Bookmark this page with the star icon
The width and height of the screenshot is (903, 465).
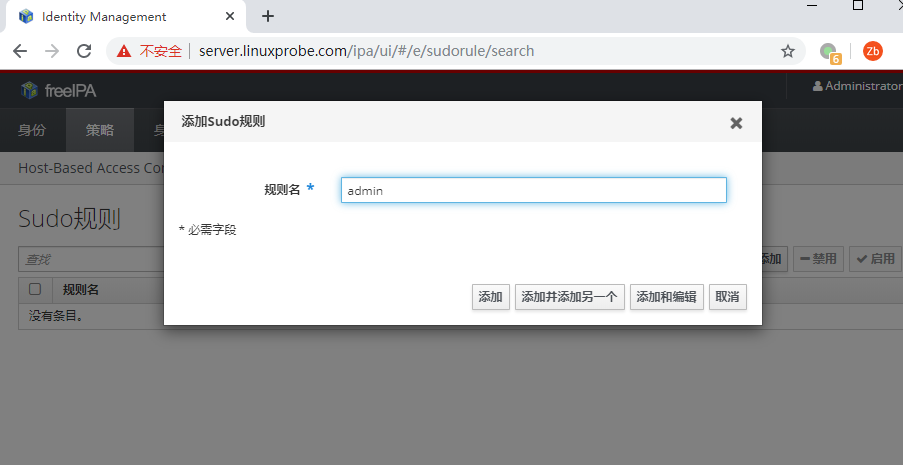coord(787,51)
